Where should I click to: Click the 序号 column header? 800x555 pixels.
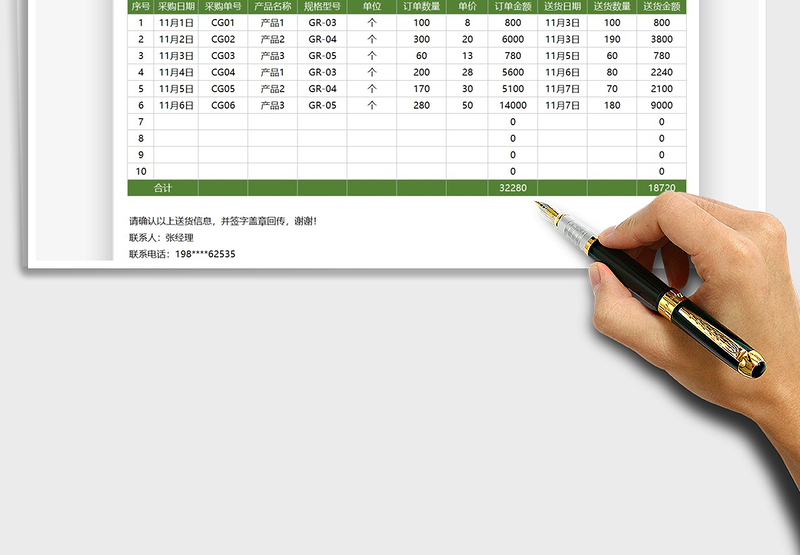click(140, 6)
